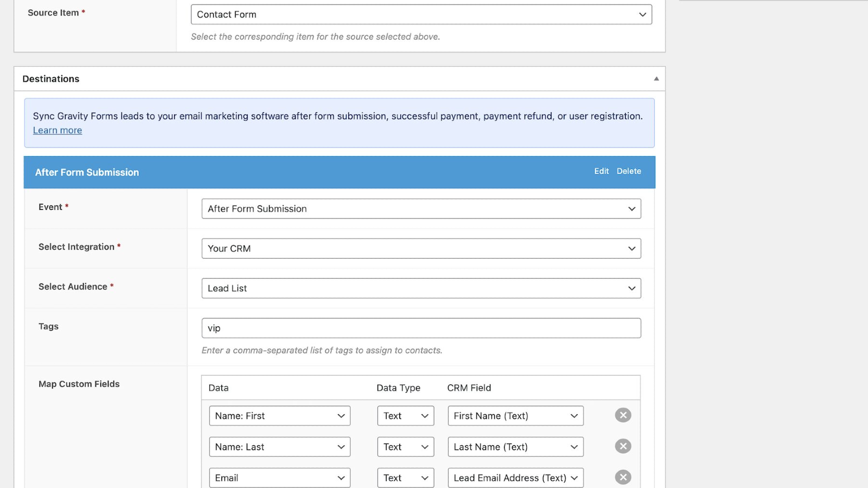This screenshot has width=868, height=488.
Task: Collapse the Destinations panel arrow
Action: [x=656, y=79]
